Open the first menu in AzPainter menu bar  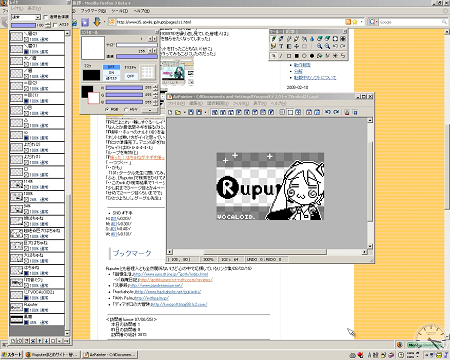click(176, 103)
